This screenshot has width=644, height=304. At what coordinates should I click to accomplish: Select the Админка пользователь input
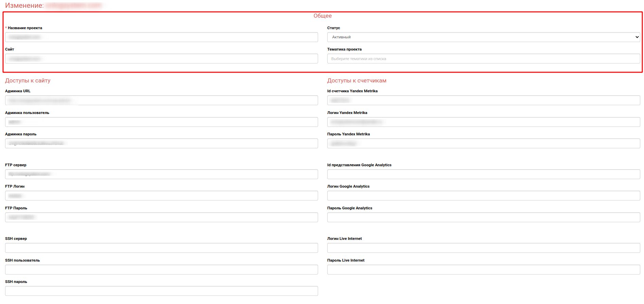(x=161, y=122)
